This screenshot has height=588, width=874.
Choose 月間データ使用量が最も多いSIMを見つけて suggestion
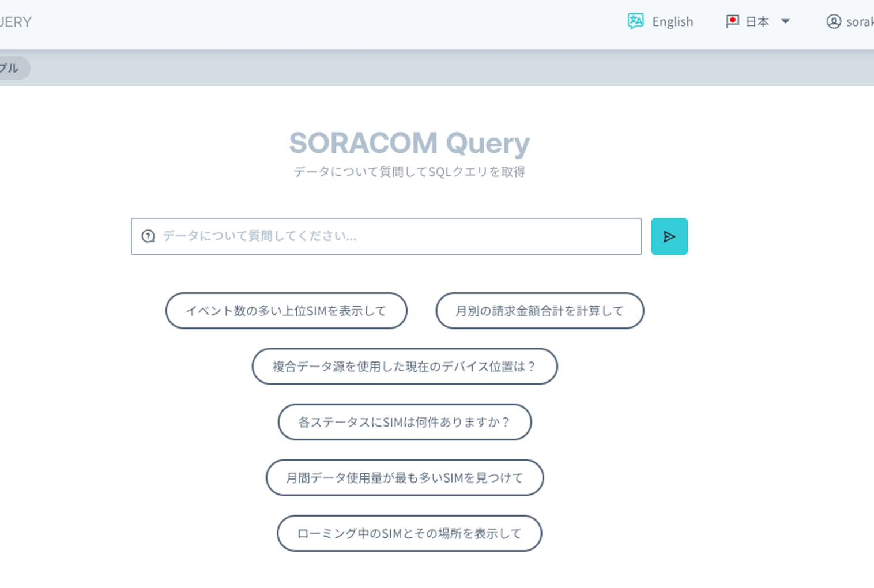[405, 478]
